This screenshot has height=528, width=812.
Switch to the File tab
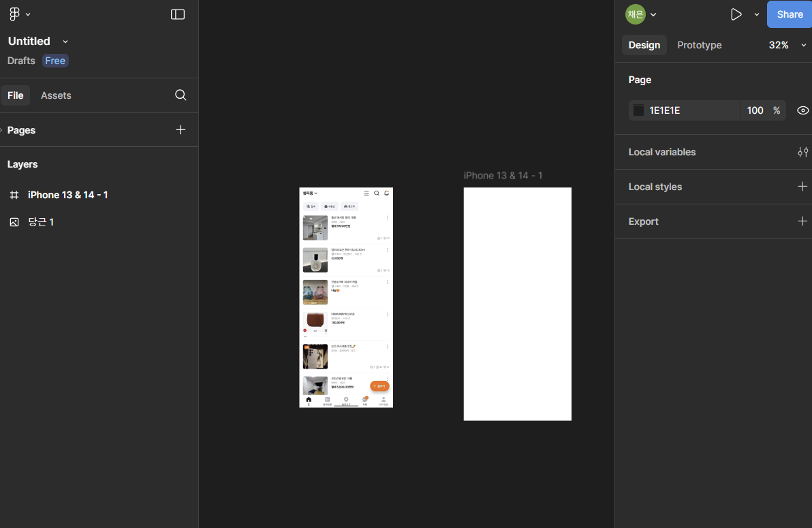click(16, 95)
